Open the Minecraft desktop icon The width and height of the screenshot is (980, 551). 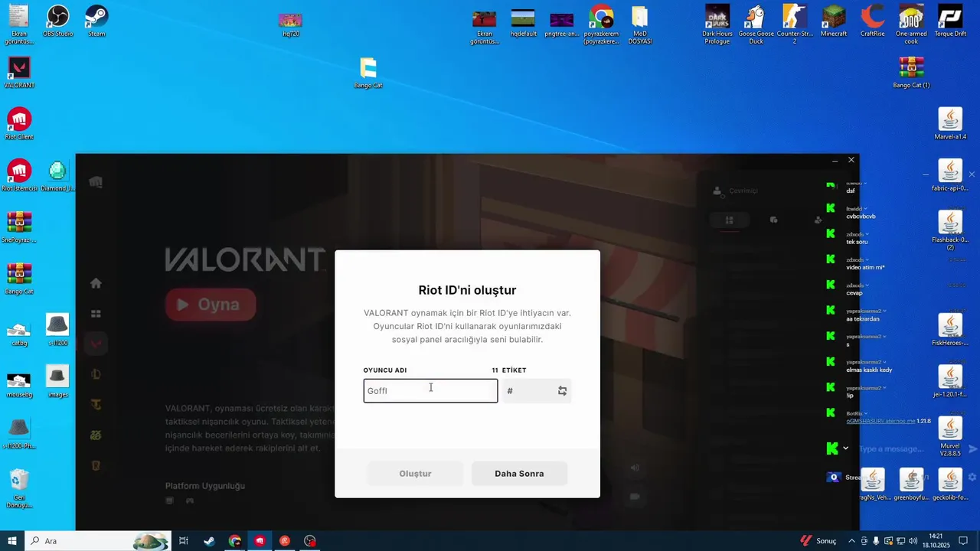click(834, 21)
